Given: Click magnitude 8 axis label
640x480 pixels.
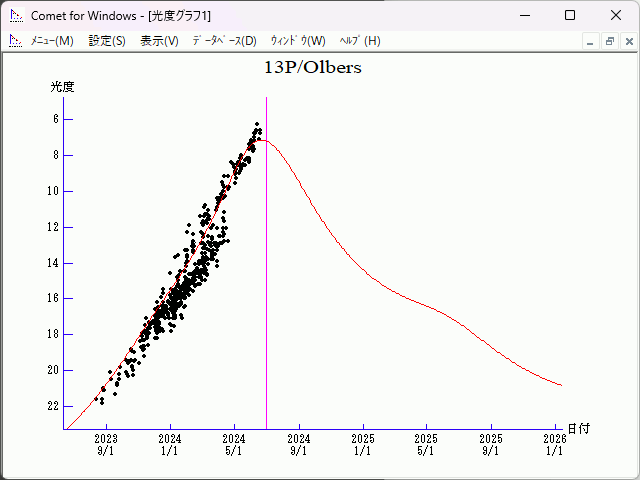Looking at the screenshot, I should click(x=56, y=155).
